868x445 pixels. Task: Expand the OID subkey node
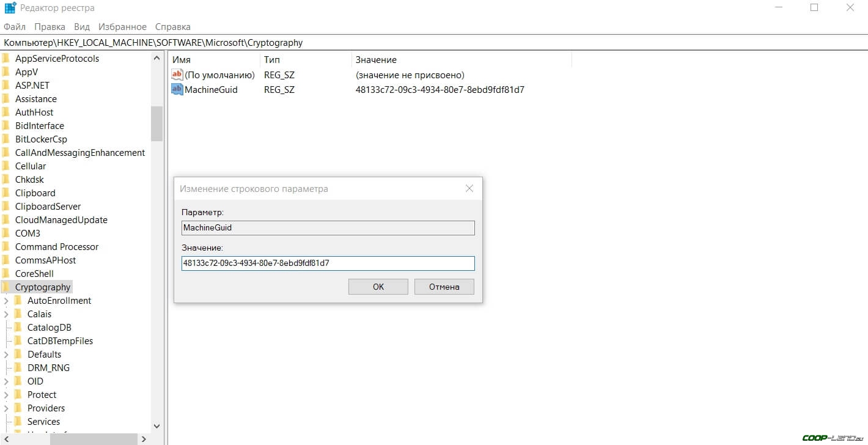[x=6, y=381]
